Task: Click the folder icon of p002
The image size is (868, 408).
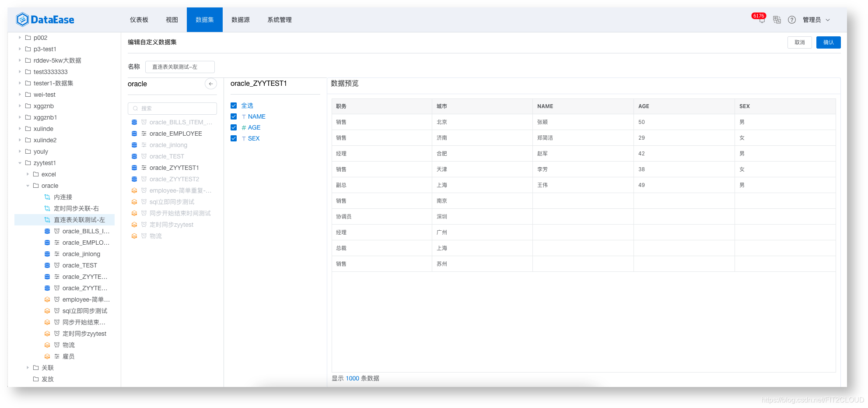Action: coord(28,38)
